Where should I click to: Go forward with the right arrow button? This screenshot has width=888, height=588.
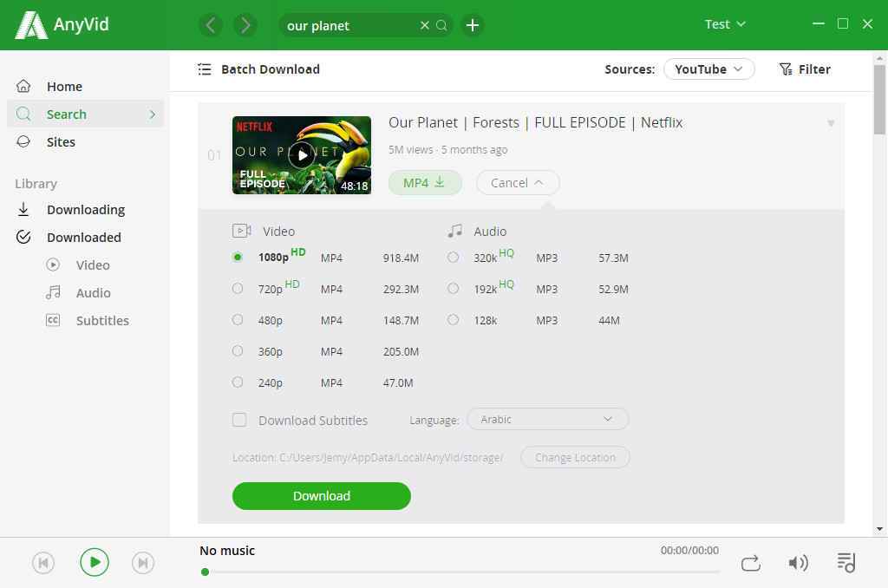point(245,25)
